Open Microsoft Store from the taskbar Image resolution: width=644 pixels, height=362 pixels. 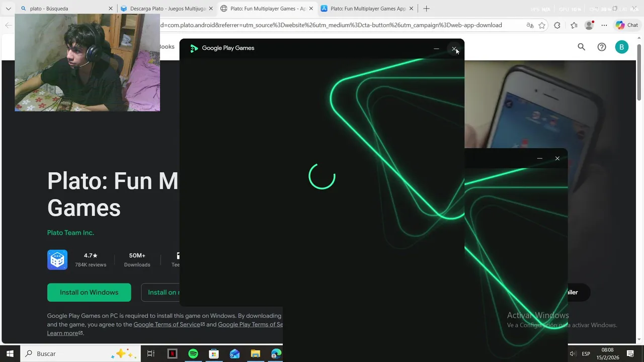click(214, 353)
